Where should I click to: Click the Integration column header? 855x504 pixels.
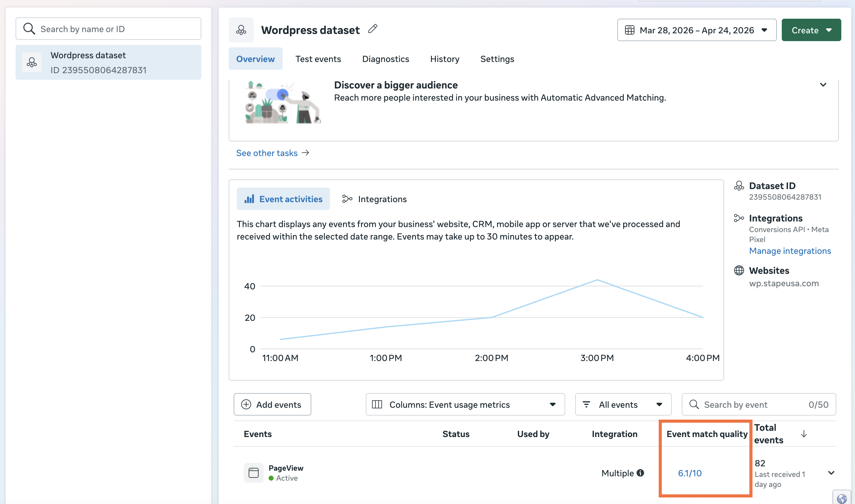[614, 434]
